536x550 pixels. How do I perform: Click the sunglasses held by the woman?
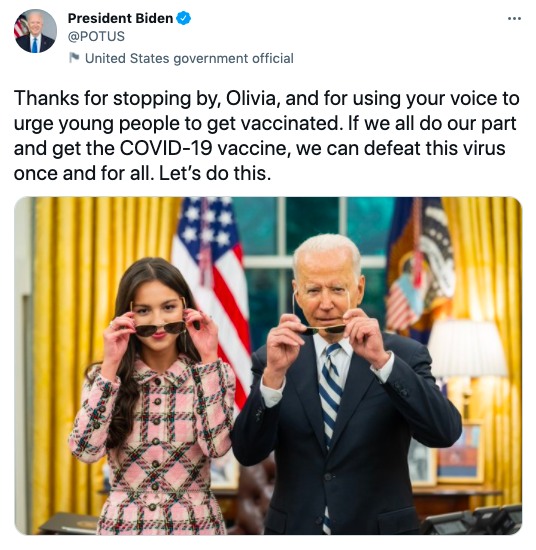pos(160,328)
